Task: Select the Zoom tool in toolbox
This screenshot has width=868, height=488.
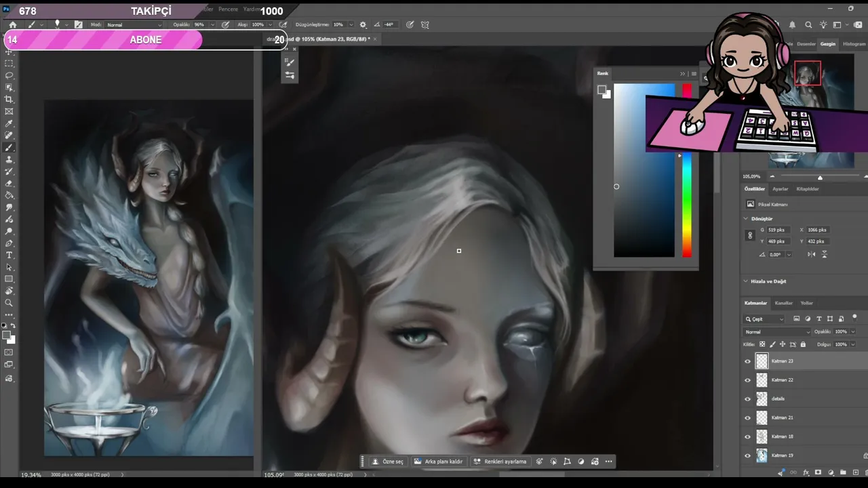Action: point(9,303)
